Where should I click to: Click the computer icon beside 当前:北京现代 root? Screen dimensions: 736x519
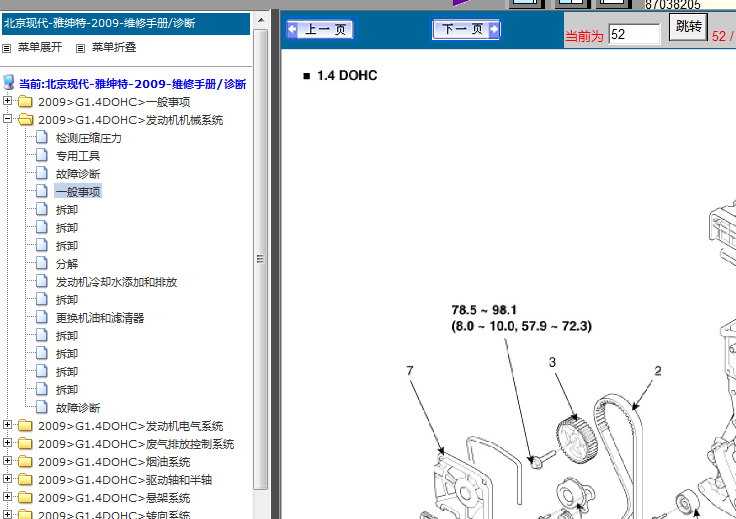point(8,82)
